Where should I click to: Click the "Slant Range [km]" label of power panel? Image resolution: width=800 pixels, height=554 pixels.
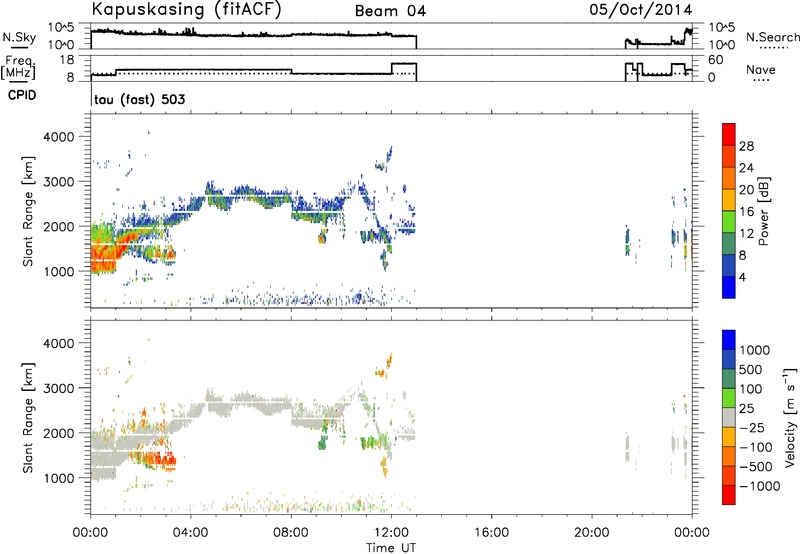coord(28,211)
